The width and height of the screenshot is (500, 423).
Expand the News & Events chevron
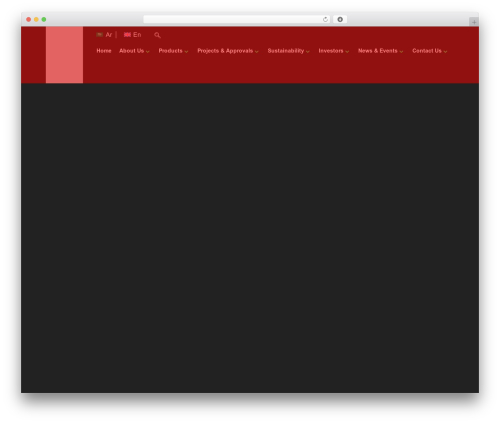click(x=401, y=52)
